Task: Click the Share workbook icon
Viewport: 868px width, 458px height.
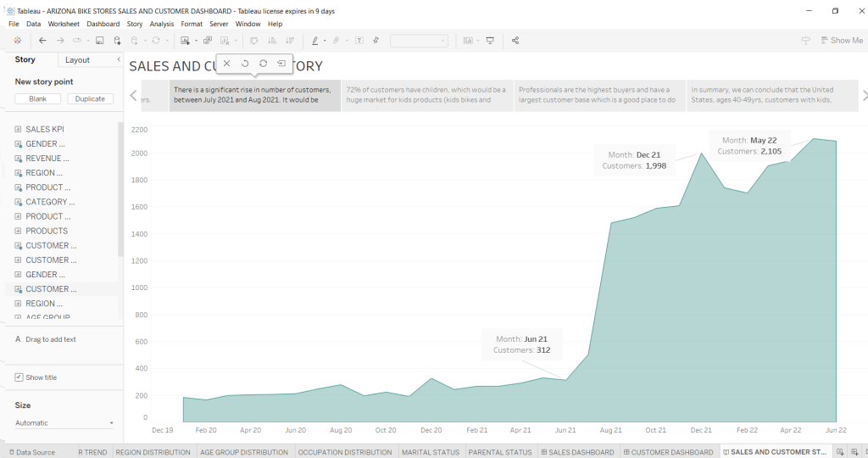Action: tap(515, 41)
